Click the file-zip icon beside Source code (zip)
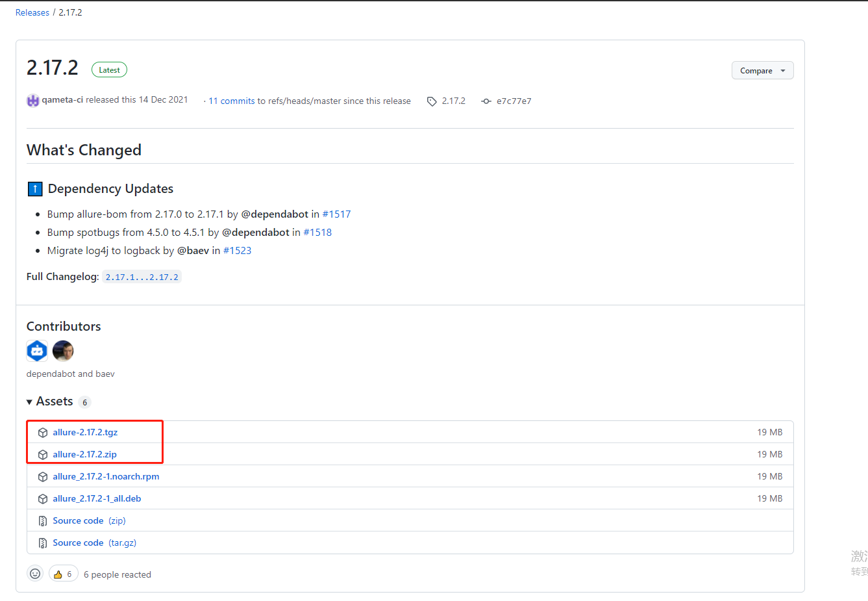Viewport: 868px width, 601px height. click(43, 521)
